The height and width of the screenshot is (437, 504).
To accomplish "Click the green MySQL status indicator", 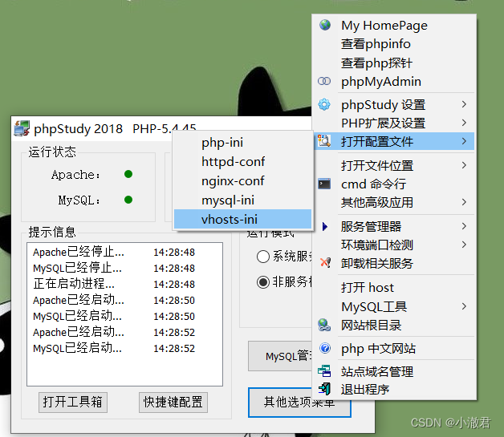I will click(x=128, y=200).
